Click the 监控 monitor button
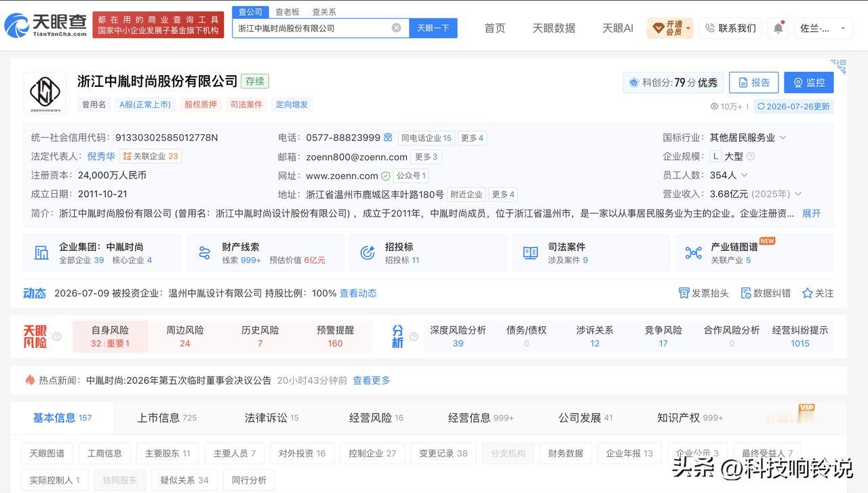 coord(809,83)
